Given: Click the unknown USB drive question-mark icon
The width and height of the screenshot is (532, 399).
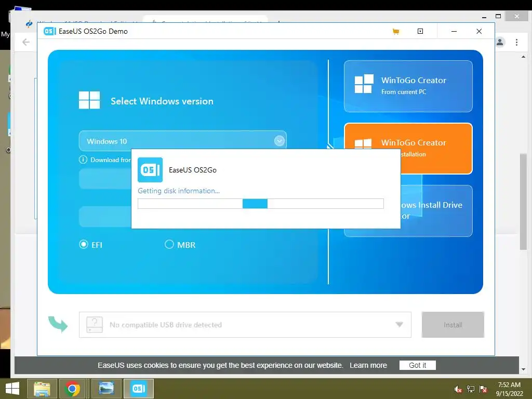Looking at the screenshot, I should pos(95,325).
